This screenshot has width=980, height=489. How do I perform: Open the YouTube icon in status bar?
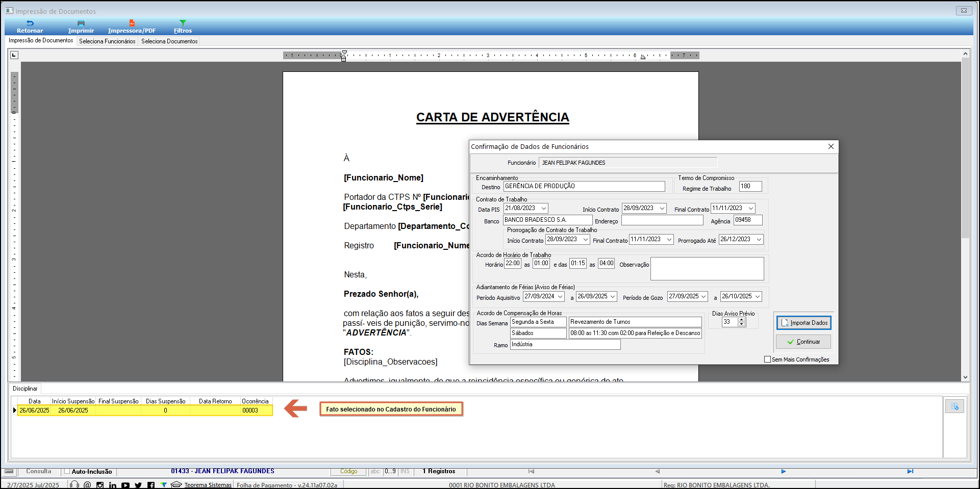point(125,485)
